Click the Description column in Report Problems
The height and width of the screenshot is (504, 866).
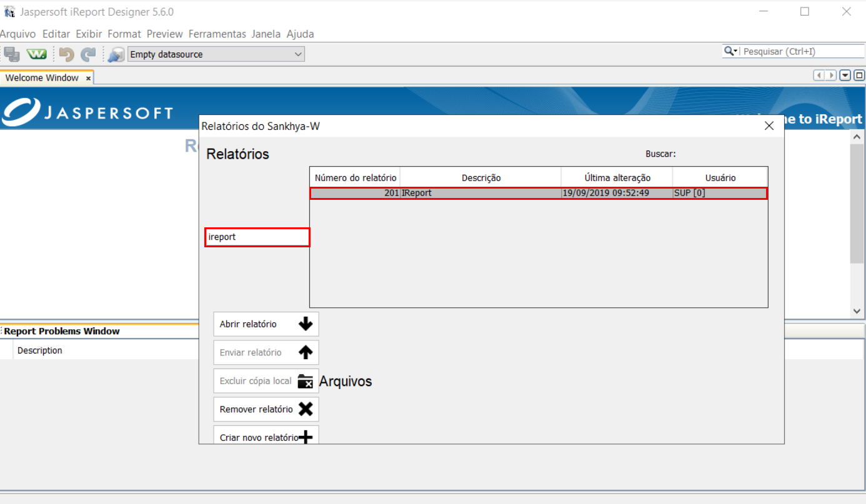coord(40,351)
